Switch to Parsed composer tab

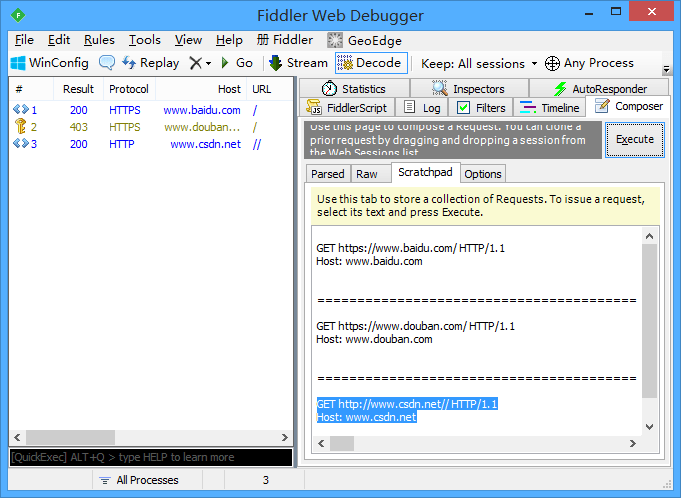pyautogui.click(x=328, y=174)
